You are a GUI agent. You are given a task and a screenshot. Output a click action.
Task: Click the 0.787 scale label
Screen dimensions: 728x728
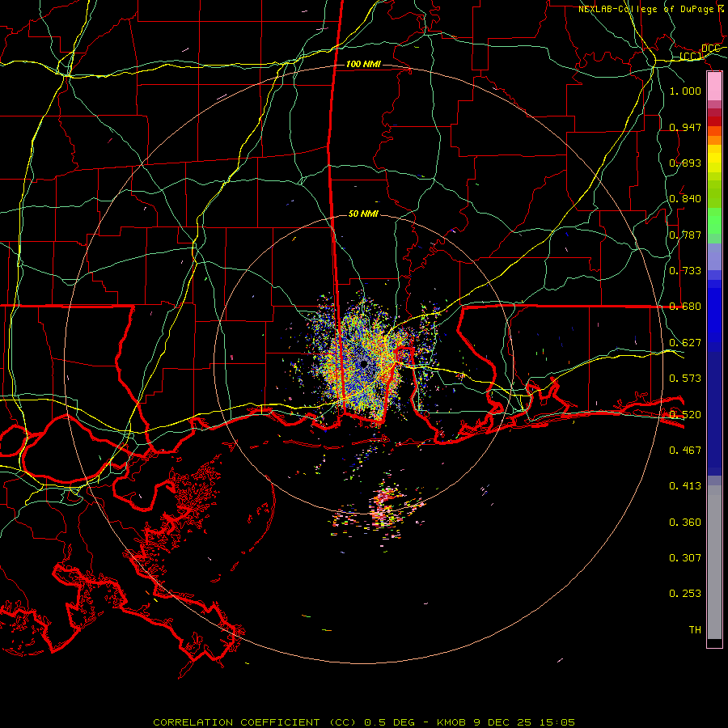point(685,235)
